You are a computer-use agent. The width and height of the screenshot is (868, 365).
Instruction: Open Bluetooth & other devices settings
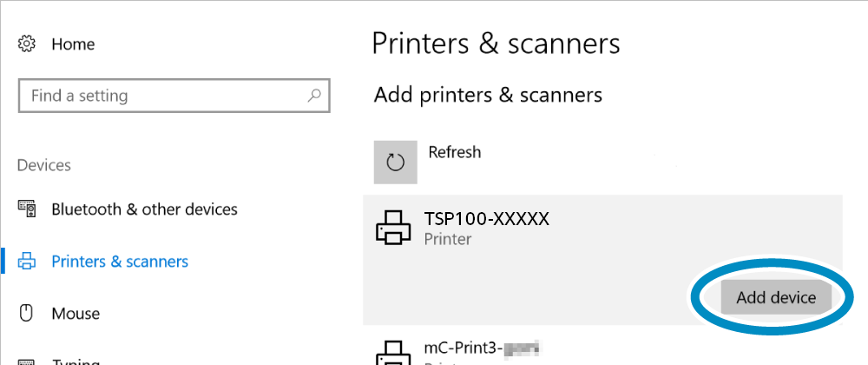tap(144, 209)
